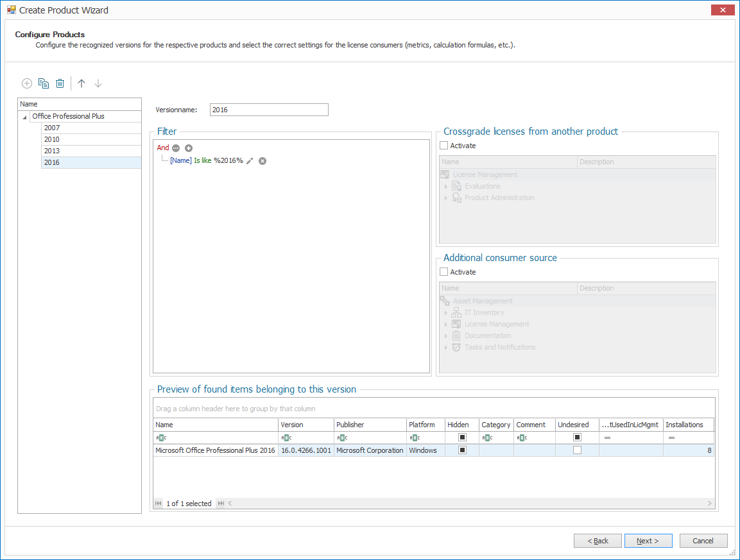This screenshot has width=740, height=560.
Task: Expand the IT Inventory tree node
Action: [446, 313]
